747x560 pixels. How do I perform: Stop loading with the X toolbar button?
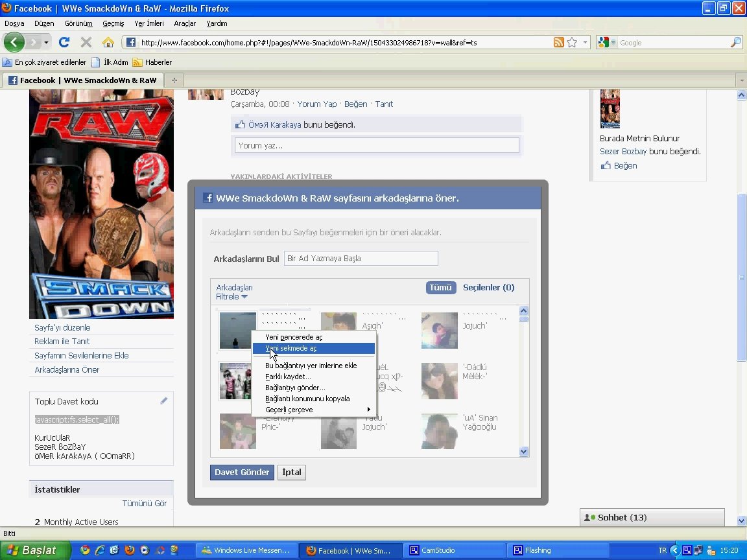tap(86, 42)
